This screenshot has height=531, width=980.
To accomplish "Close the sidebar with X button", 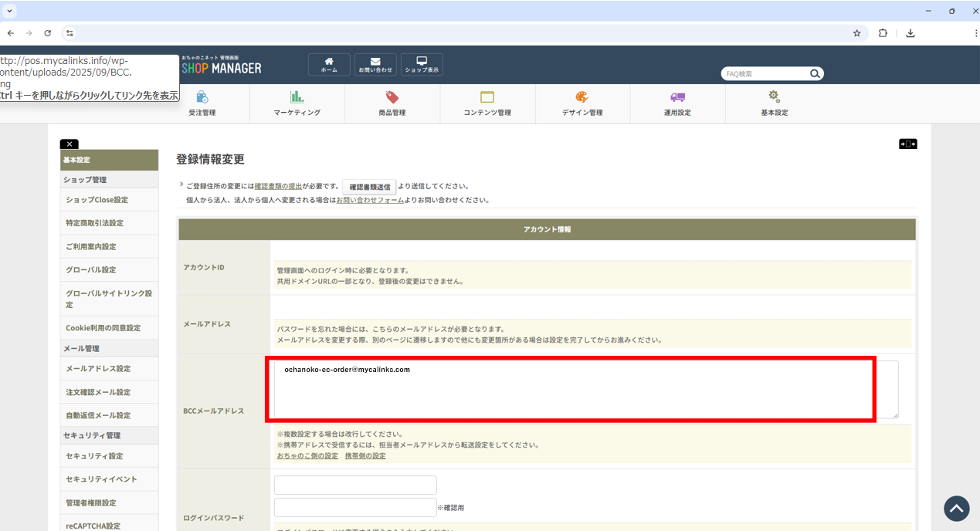I will coord(69,144).
